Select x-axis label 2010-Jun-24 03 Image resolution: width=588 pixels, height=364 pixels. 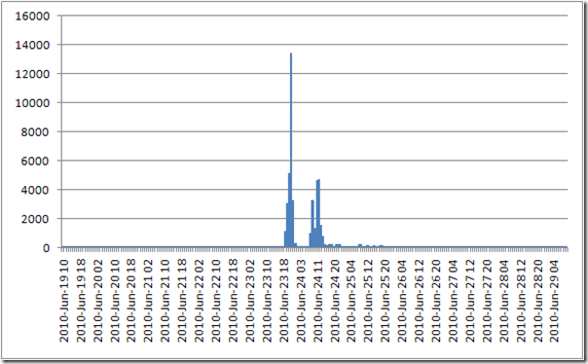(x=301, y=301)
